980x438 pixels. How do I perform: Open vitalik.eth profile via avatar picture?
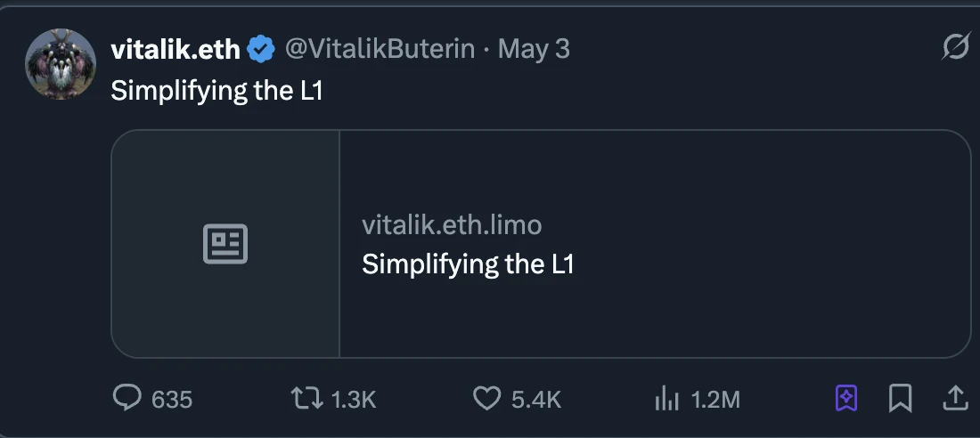[x=61, y=64]
